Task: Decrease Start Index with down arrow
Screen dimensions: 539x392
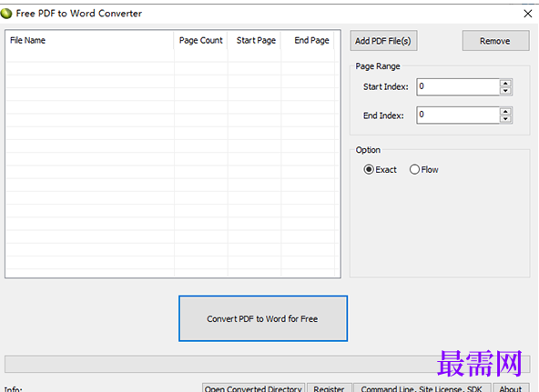Action: tap(505, 91)
